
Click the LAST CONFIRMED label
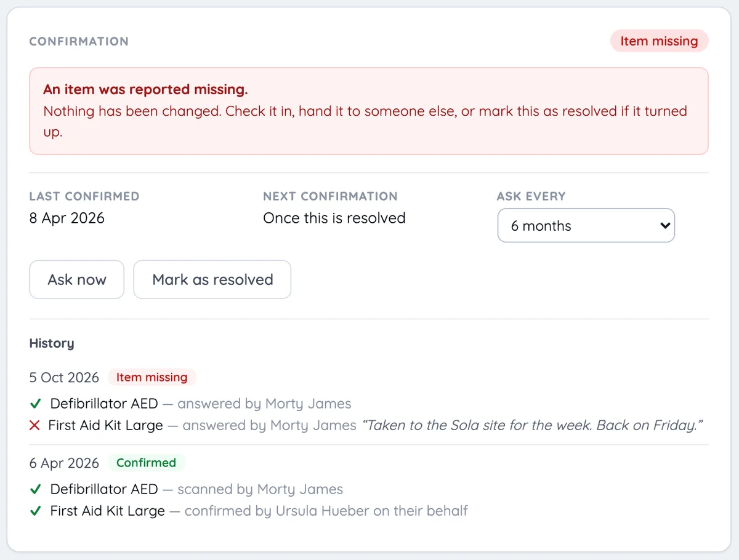pos(84,196)
